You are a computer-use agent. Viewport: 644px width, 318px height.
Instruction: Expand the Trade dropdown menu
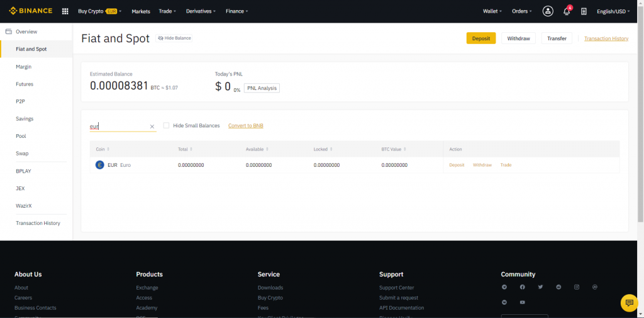coord(167,11)
